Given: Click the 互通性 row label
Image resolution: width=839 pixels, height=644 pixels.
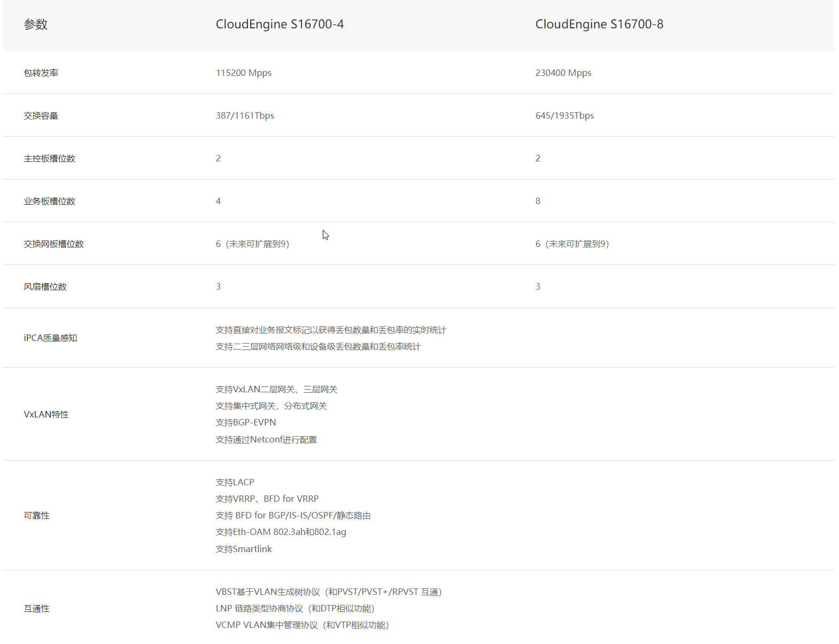Looking at the screenshot, I should [x=37, y=608].
